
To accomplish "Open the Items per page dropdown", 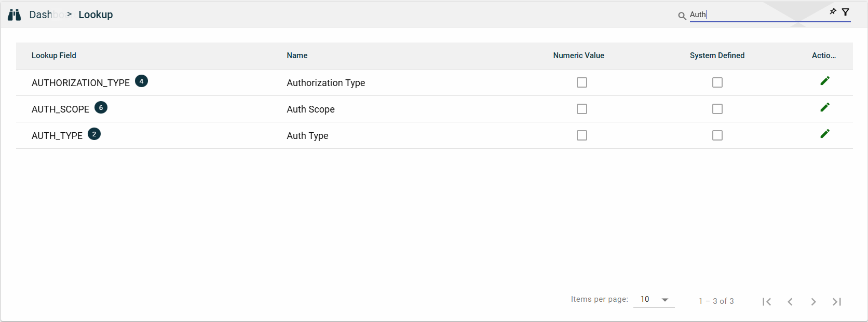I will 654,300.
